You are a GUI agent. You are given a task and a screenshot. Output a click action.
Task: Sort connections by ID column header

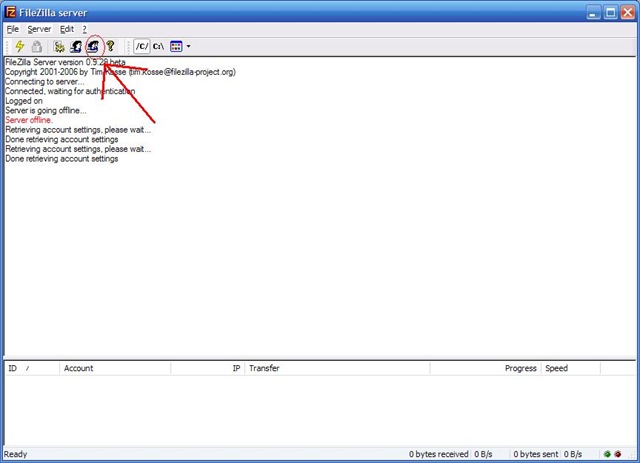point(32,368)
